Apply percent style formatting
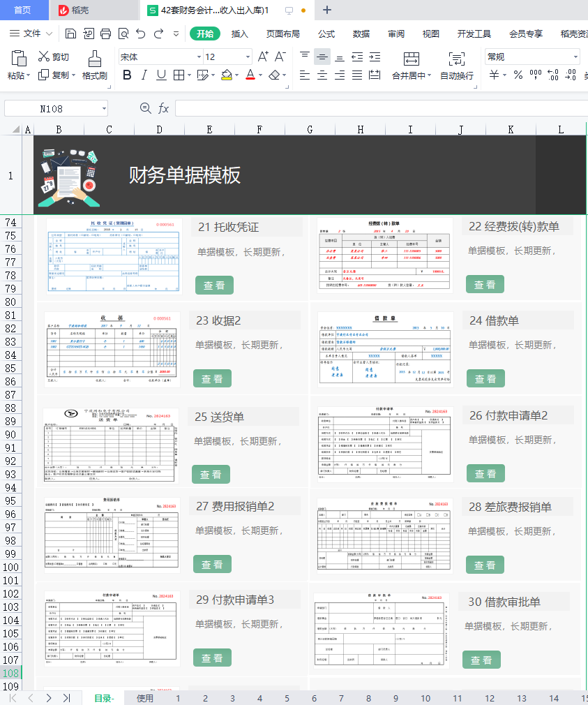The image size is (588, 705). click(518, 74)
